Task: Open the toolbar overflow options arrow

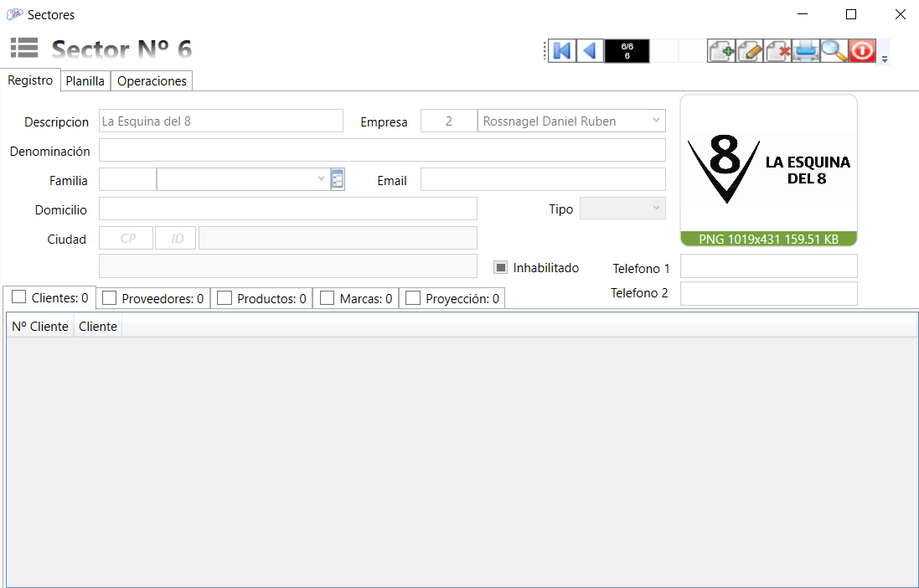Action: coord(885,59)
